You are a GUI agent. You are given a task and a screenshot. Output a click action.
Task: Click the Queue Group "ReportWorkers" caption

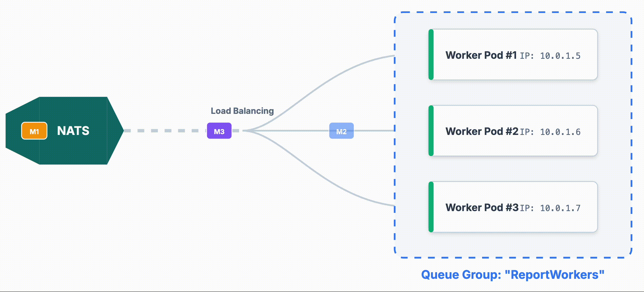(512, 275)
